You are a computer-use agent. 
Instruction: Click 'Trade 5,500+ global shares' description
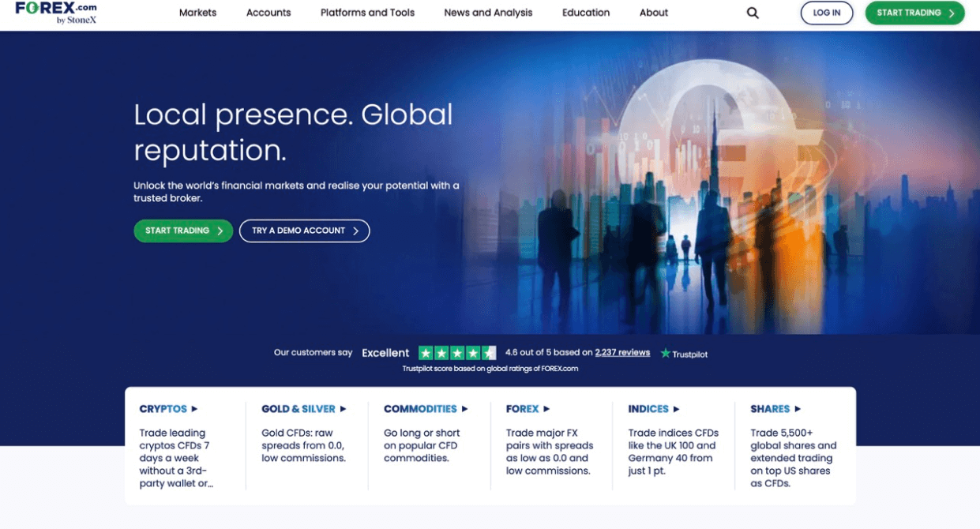[793, 458]
